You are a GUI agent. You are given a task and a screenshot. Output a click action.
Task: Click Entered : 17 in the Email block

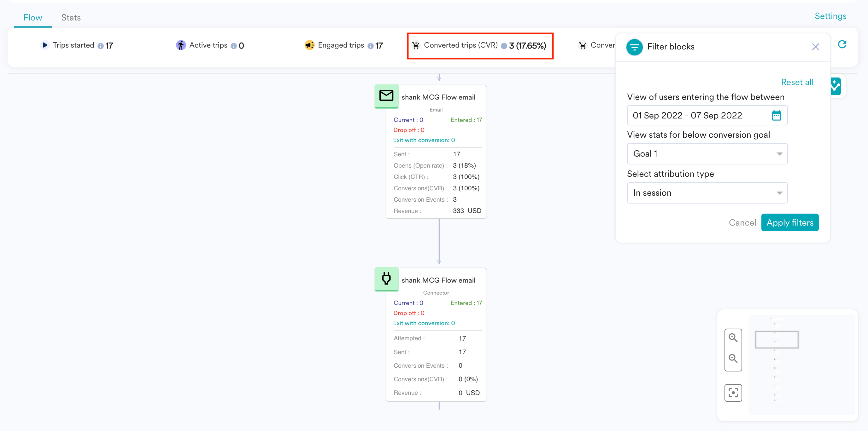(x=466, y=120)
